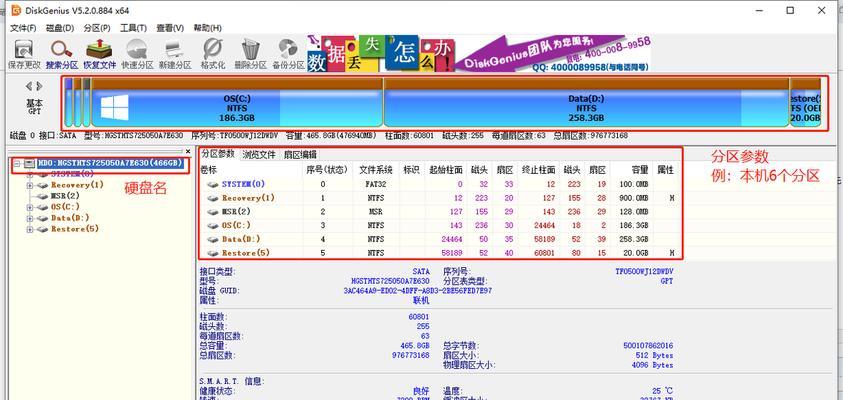The height and width of the screenshot is (400, 843).
Task: Open the 文件(F) menu
Action: click(23, 28)
